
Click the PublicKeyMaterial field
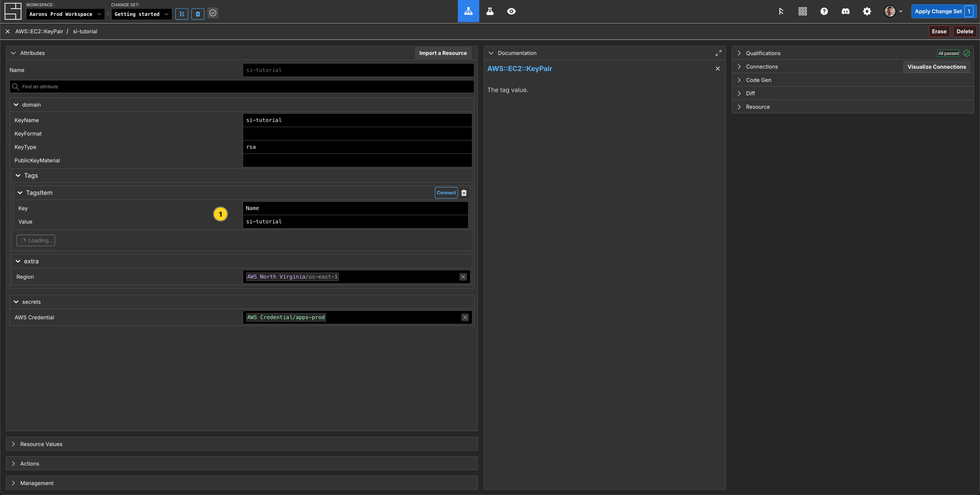tap(357, 160)
